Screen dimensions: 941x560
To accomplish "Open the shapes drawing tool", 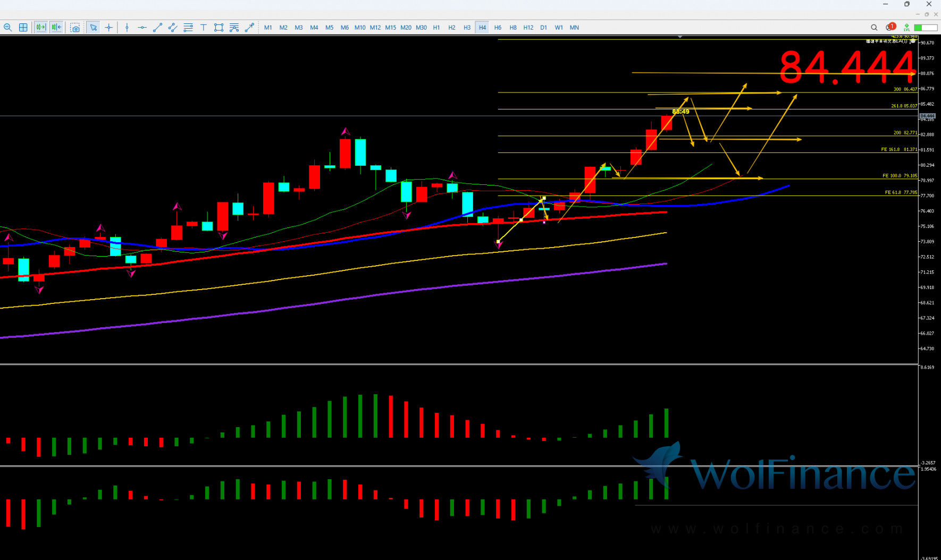I will 219,28.
